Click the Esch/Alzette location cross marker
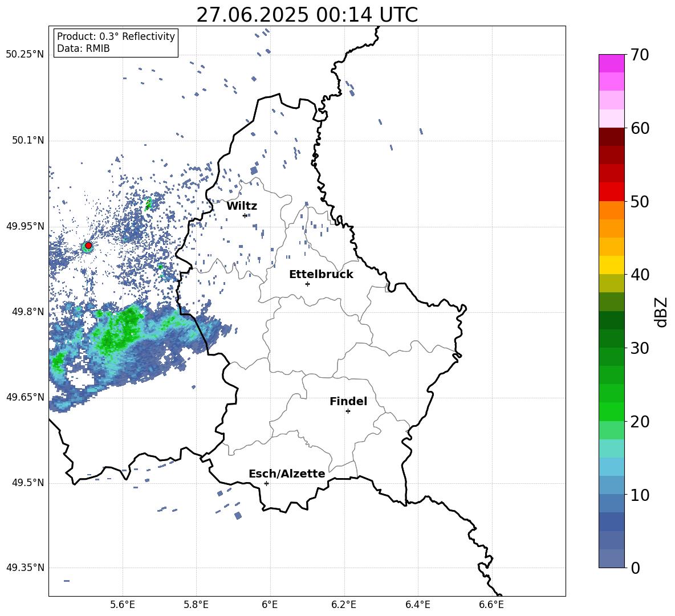 [266, 483]
